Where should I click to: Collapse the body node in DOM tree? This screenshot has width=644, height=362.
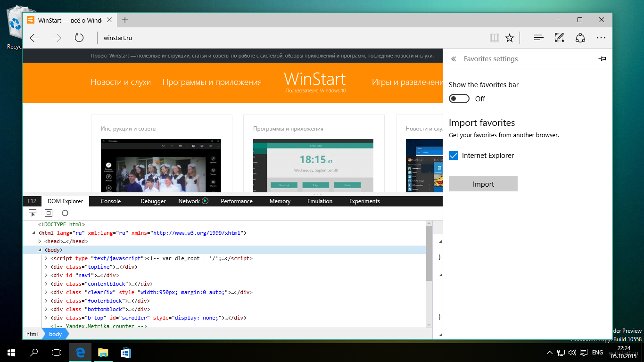pos(40,250)
